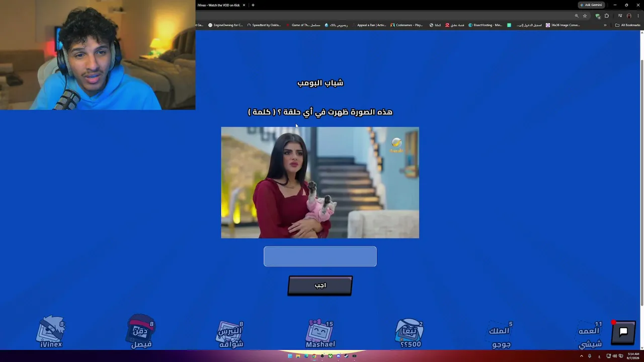Open the 36x36 Image Converter bookmark
The width and height of the screenshot is (644, 362).
[x=563, y=25]
